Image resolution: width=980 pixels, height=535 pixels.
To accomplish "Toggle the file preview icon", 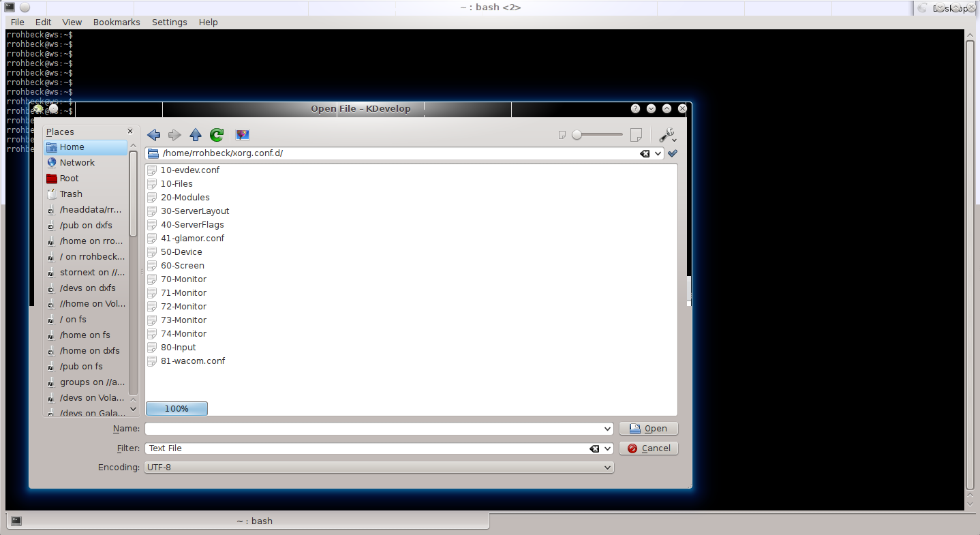I will 243,135.
